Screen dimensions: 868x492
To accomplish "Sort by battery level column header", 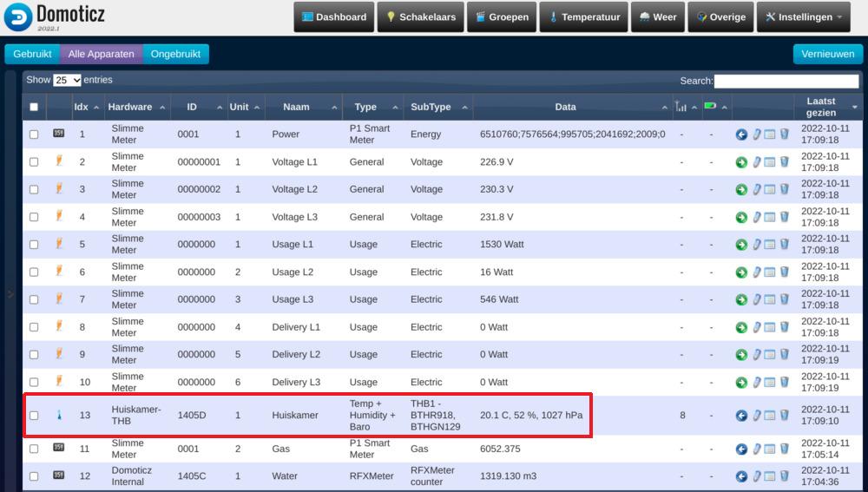I will point(716,107).
